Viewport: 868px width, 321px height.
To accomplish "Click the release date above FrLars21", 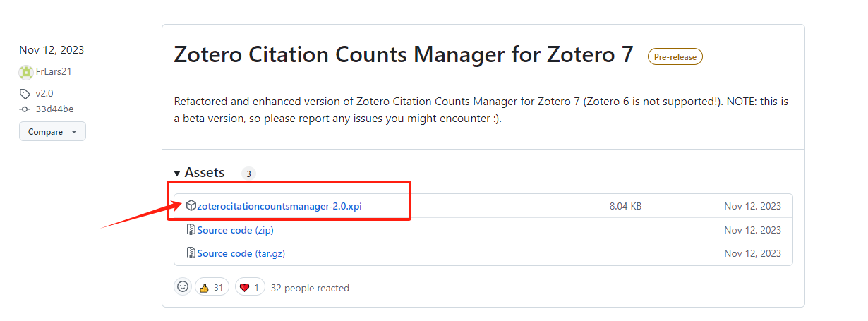I will (52, 50).
